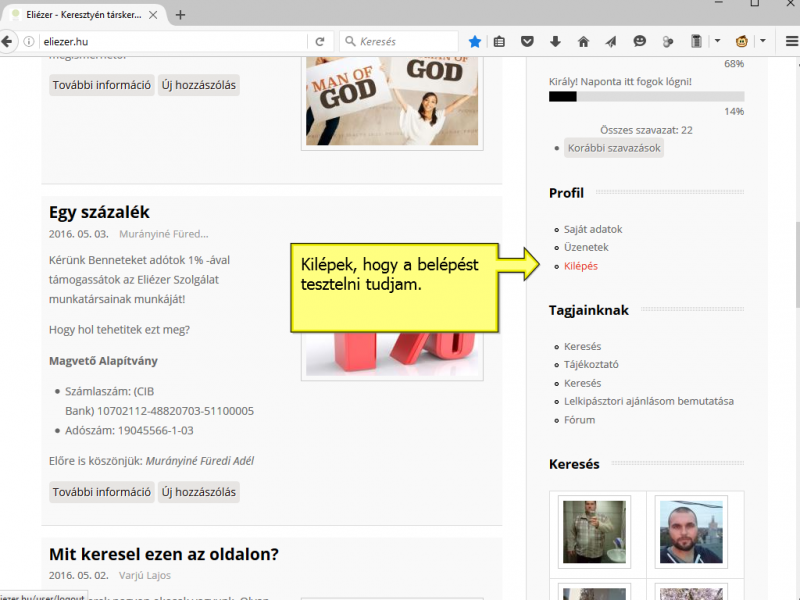This screenshot has height=600, width=800.
Task: Click the Greasemonkey monkey icon
Action: coord(741,41)
